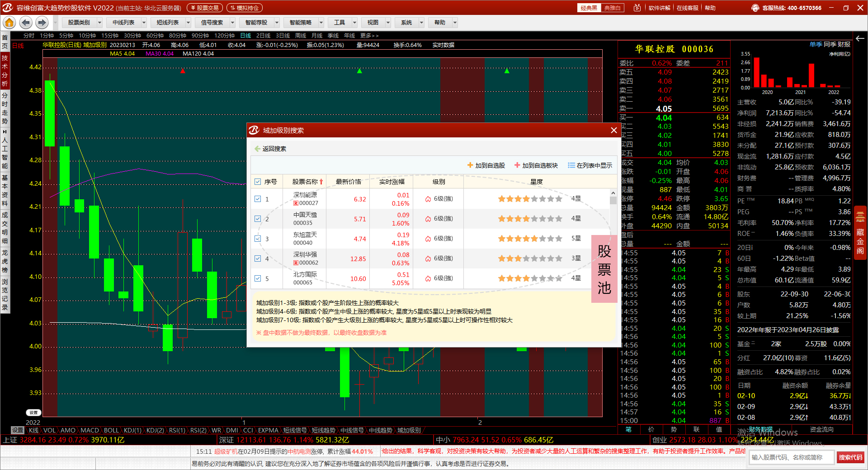868x470 pixels.
Task: Add selection via 加到自选股
Action: pyautogui.click(x=486, y=165)
